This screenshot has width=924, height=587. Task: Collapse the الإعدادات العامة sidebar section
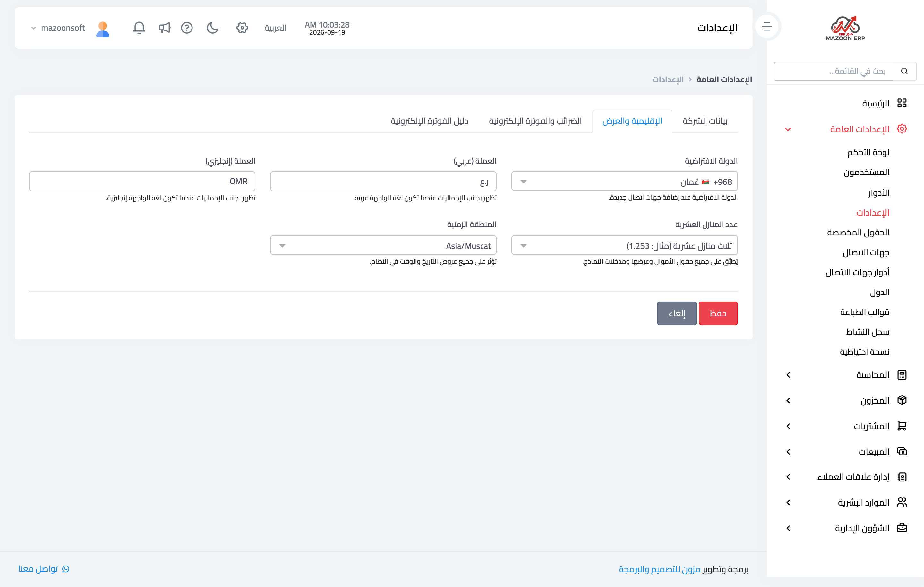(788, 129)
